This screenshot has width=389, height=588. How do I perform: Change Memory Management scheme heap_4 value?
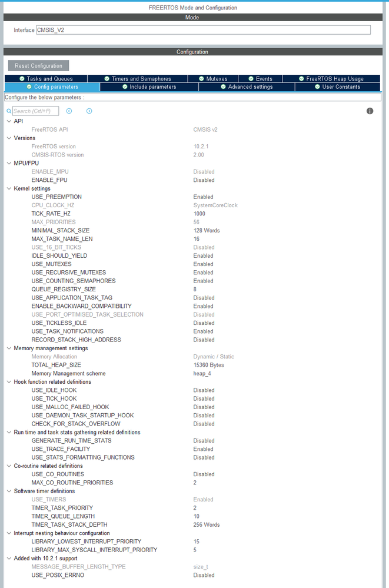point(202,374)
